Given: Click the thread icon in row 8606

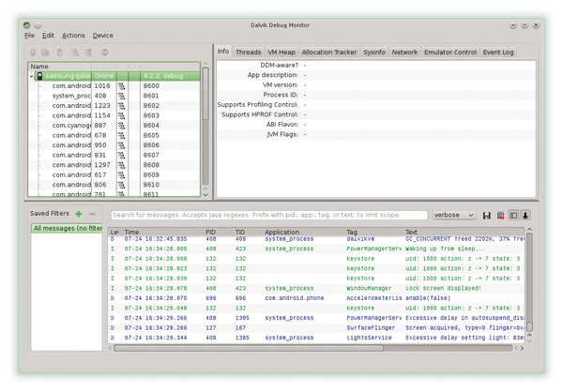Looking at the screenshot, I should pos(122,145).
